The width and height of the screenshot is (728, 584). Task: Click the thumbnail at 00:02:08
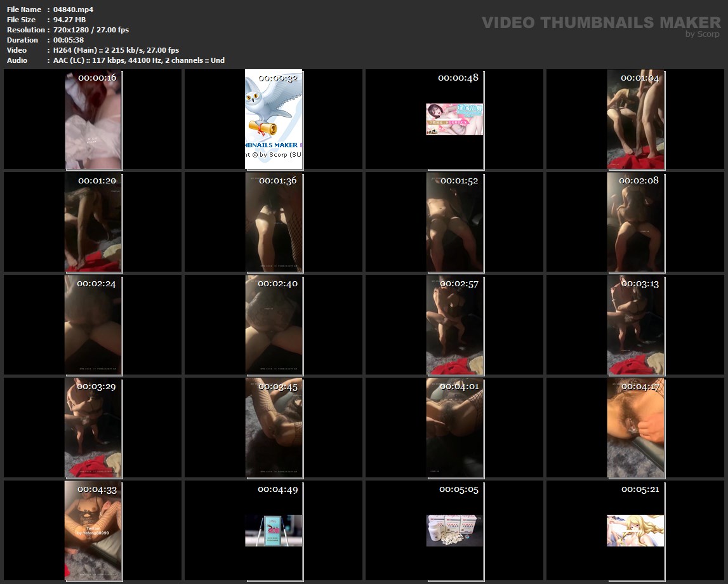635,222
